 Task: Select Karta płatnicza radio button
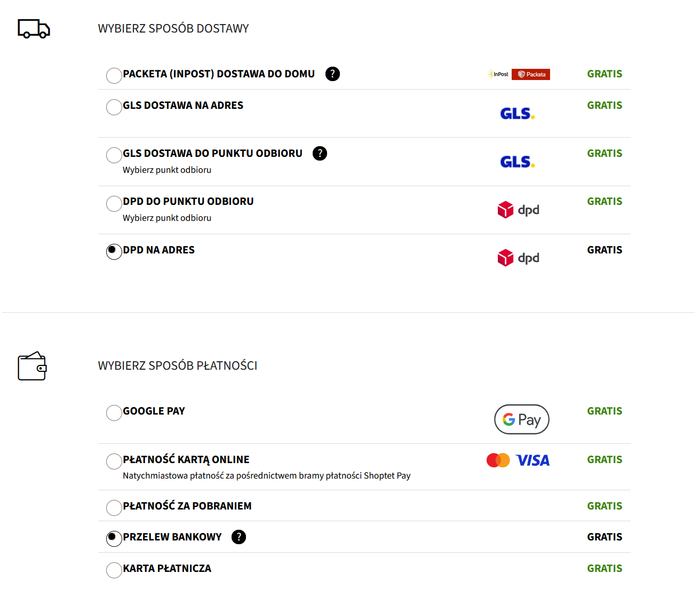tap(114, 570)
